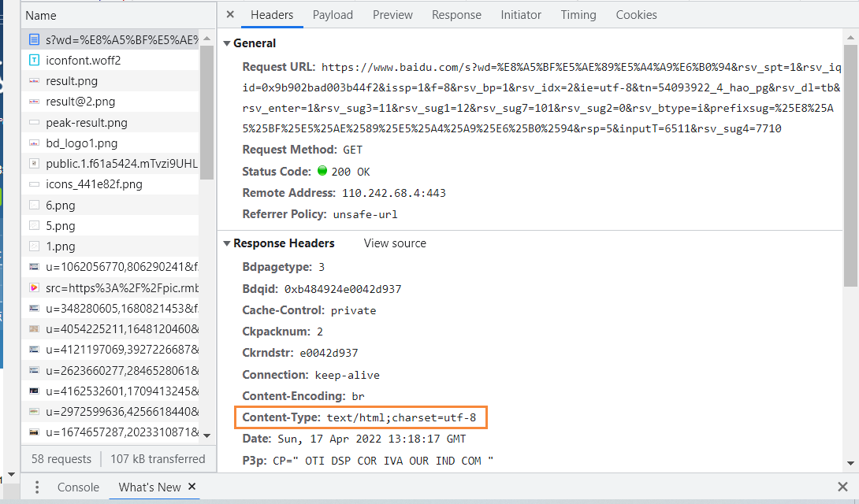Screen dimensions: 859x504
Task: Click the document icon of s?wd= request
Action: click(x=34, y=39)
